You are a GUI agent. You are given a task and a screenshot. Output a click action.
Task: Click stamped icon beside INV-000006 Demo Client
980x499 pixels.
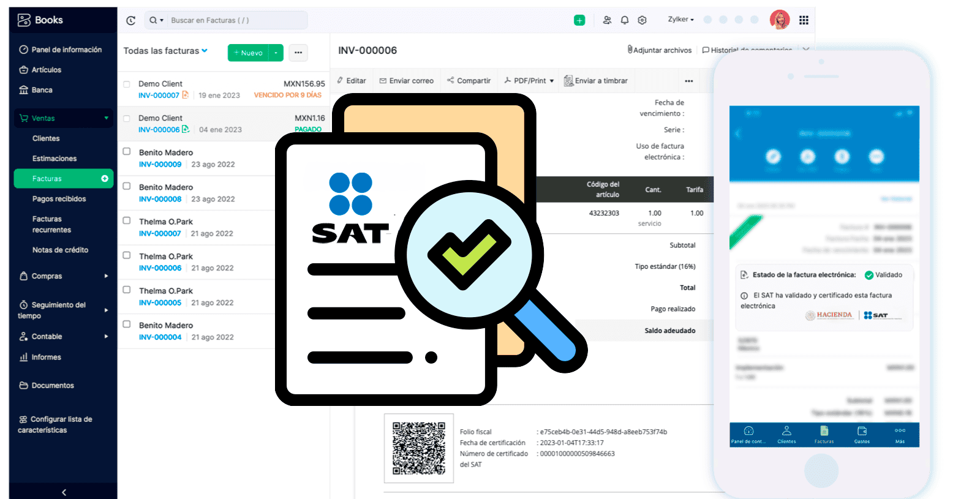(186, 129)
